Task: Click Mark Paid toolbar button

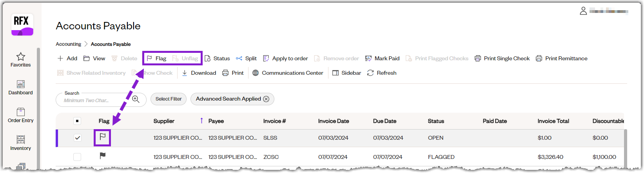Action: point(383,58)
